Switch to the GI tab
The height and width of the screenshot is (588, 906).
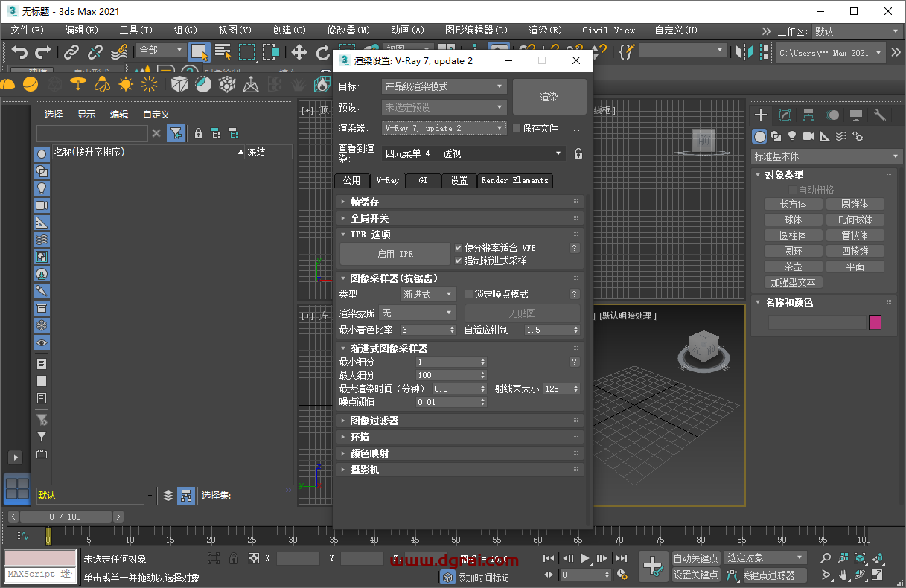(423, 180)
